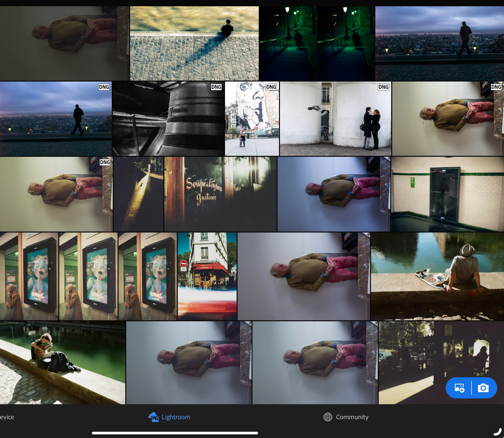The width and height of the screenshot is (504, 438).
Task: Open the red crêperie building photo
Action: pos(207,276)
